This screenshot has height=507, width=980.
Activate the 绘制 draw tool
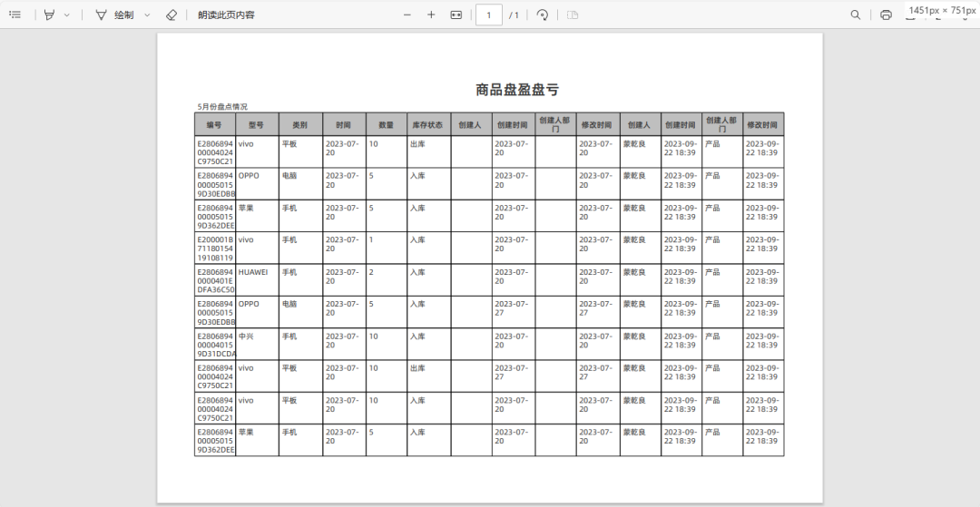[x=115, y=15]
